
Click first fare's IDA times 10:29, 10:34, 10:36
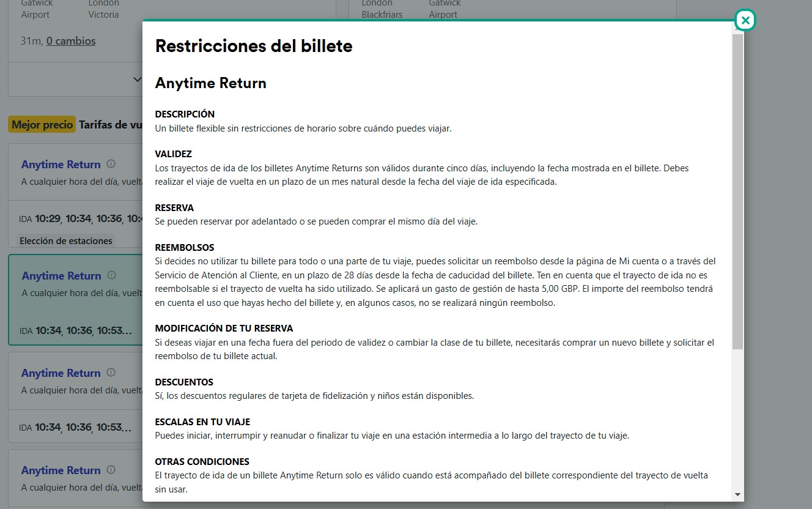click(x=79, y=218)
